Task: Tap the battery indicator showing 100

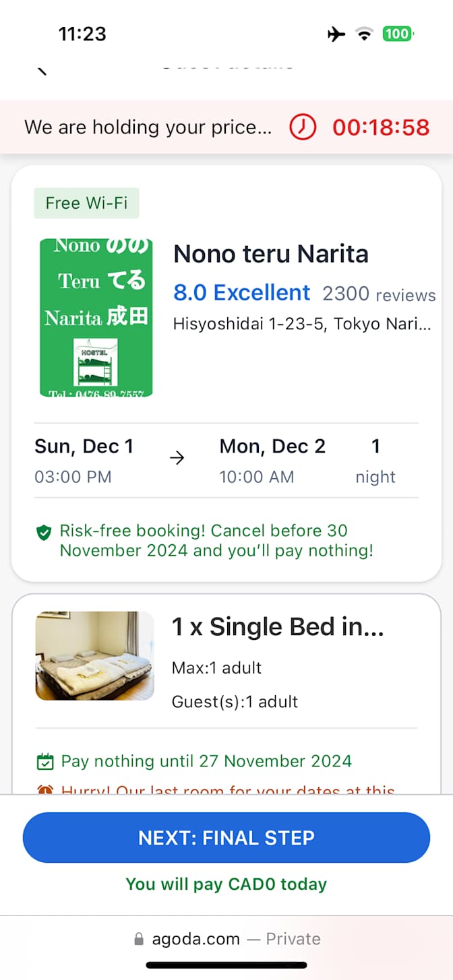Action: (x=398, y=34)
